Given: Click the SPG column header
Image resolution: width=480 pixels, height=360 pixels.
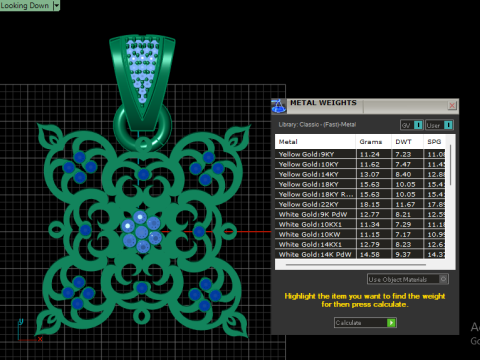Looking at the screenshot, I should click(x=434, y=142).
